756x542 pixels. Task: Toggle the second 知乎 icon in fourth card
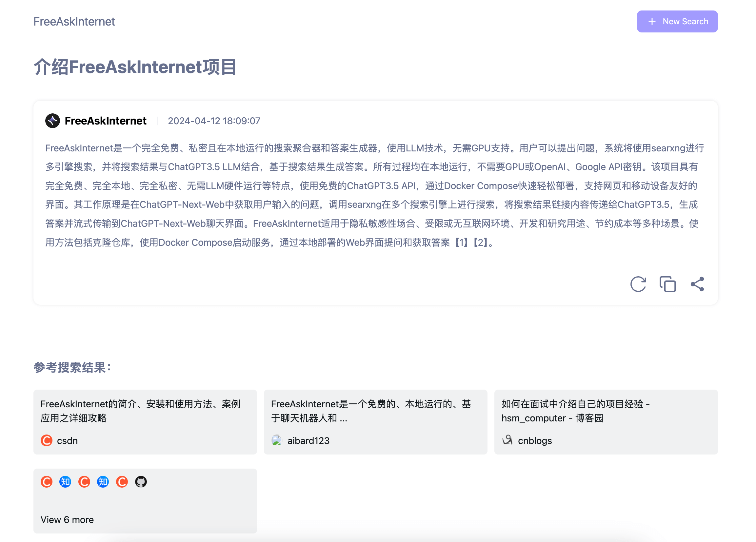click(103, 482)
